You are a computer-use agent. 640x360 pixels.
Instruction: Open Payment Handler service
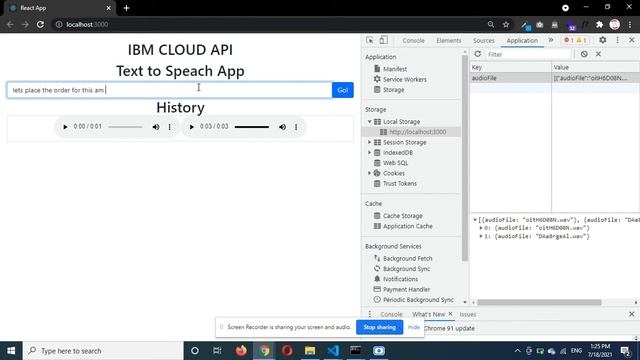pyautogui.click(x=406, y=289)
